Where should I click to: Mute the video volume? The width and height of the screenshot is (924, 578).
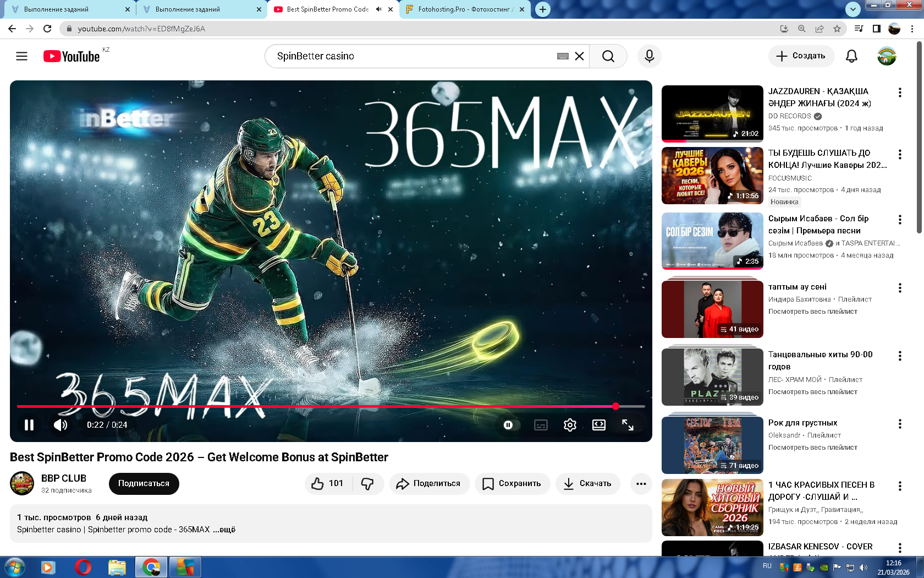pos(61,425)
